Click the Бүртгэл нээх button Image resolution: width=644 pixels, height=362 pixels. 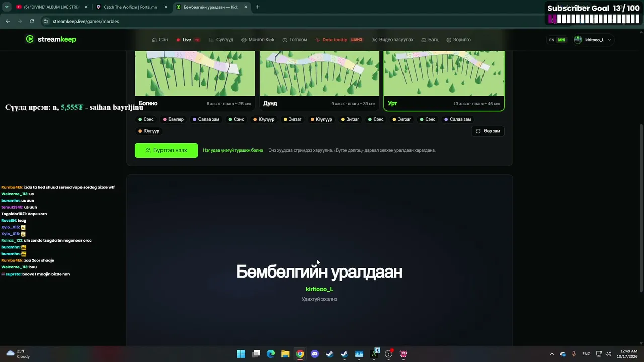coord(166,150)
